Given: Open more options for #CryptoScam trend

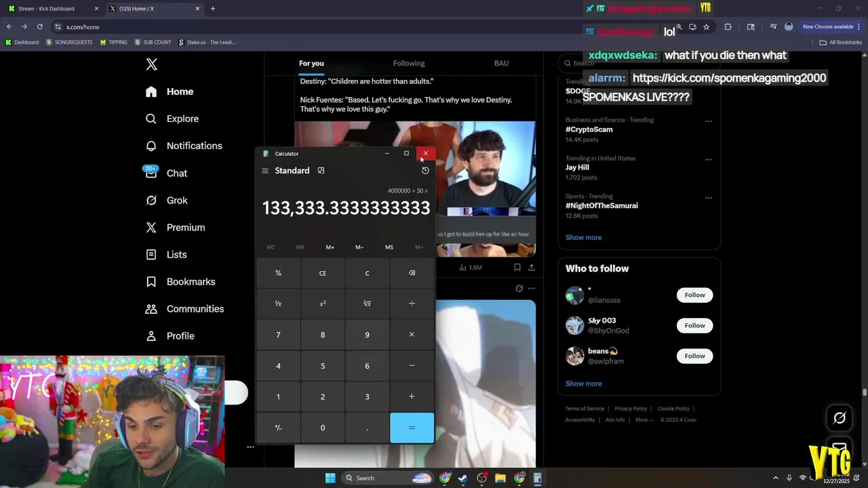Looking at the screenshot, I should coord(709,121).
